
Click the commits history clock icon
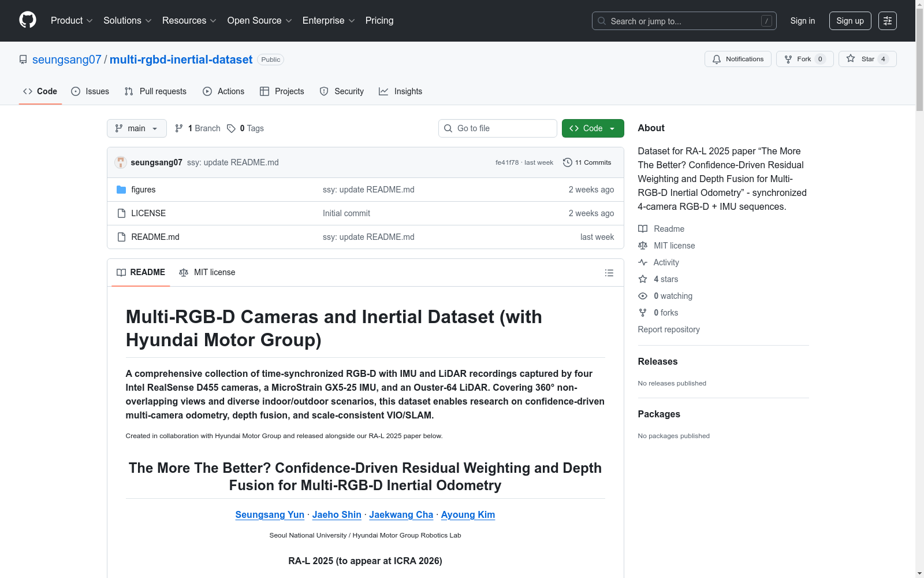click(x=568, y=162)
